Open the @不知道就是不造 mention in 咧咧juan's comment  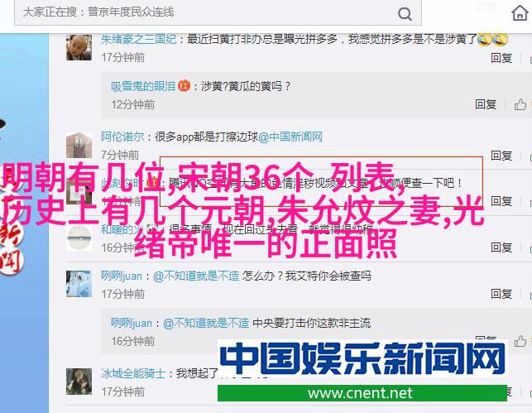pyautogui.click(x=196, y=276)
